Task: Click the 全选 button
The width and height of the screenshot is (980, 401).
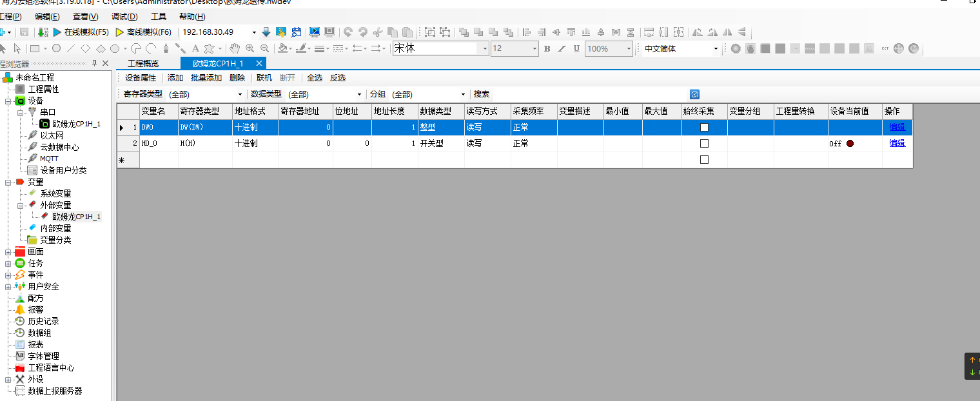Action: click(x=315, y=78)
